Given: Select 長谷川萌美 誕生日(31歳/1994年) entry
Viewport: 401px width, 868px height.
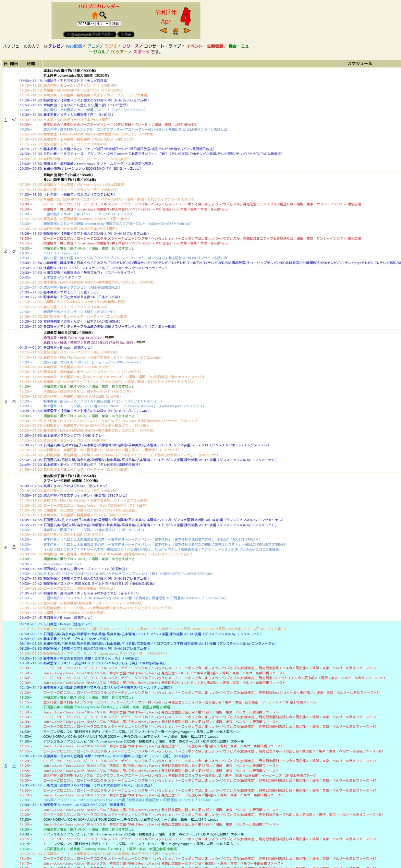Looking at the screenshot, I should point(70,180).
